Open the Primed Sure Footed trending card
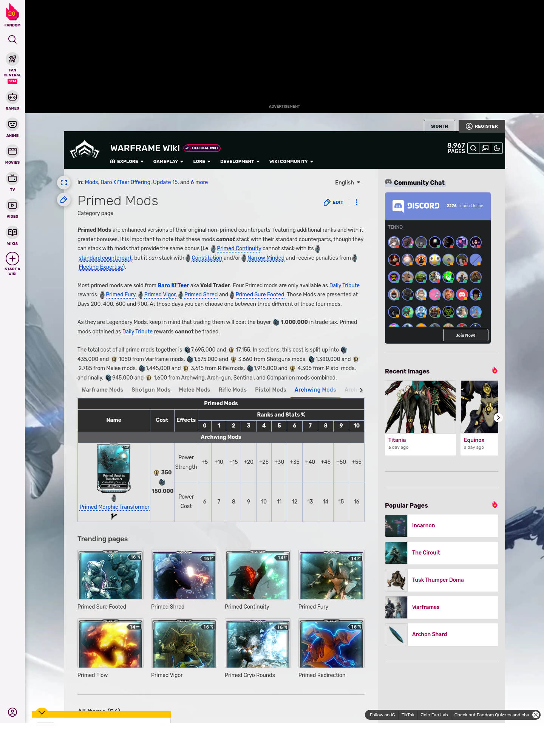Image resolution: width=544 pixels, height=756 pixels. pyautogui.click(x=110, y=580)
